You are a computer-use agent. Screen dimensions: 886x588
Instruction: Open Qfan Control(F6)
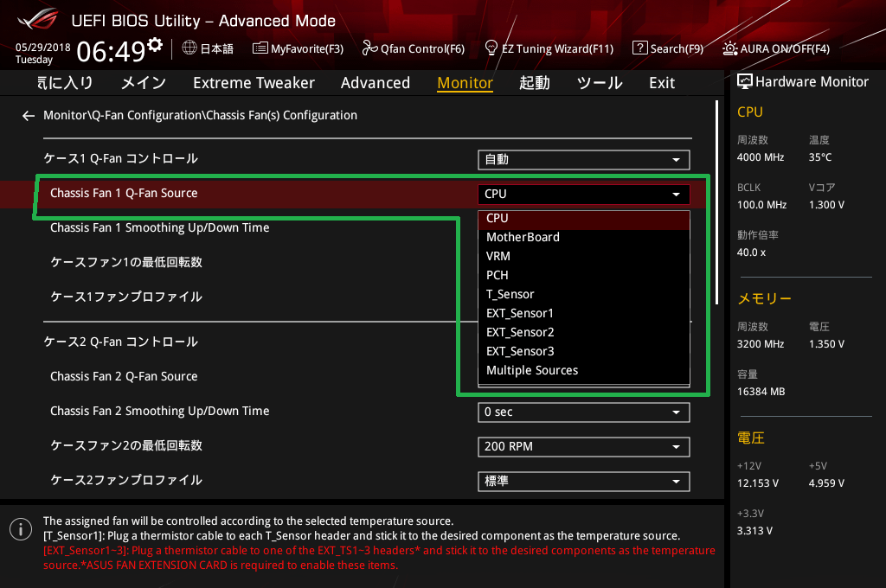click(413, 48)
